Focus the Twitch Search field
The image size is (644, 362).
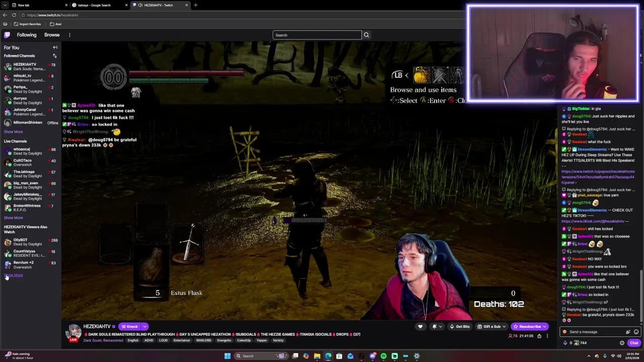pos(317,35)
